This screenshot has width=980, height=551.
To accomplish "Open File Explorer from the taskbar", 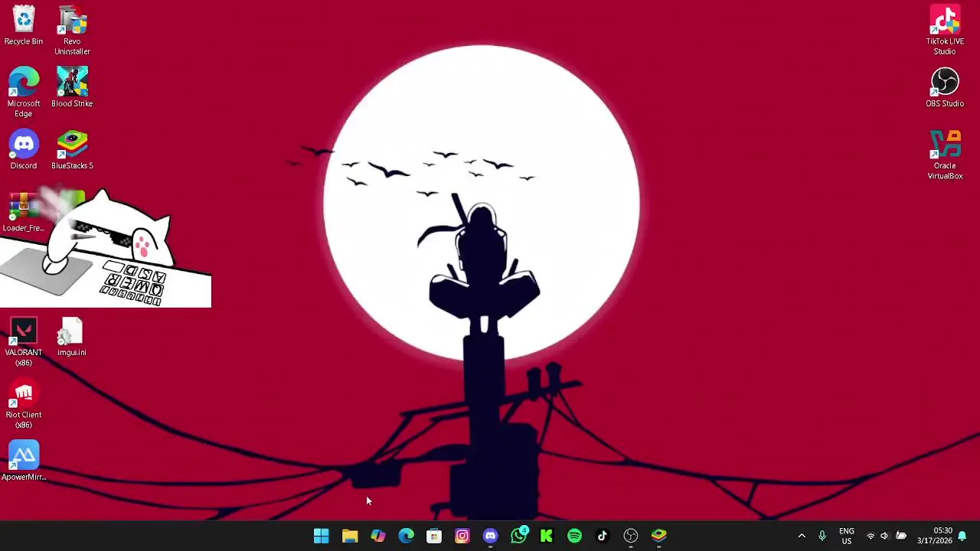I will tap(350, 536).
